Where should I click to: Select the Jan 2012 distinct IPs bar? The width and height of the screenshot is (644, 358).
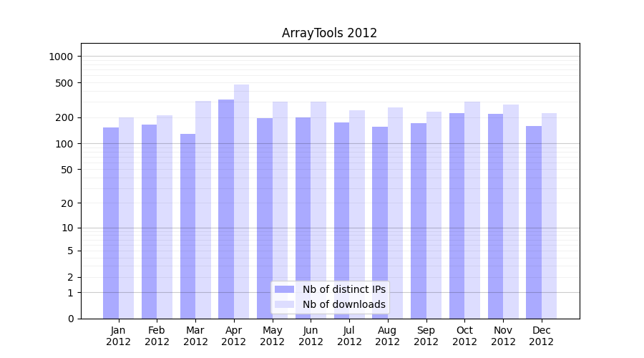coord(111,223)
